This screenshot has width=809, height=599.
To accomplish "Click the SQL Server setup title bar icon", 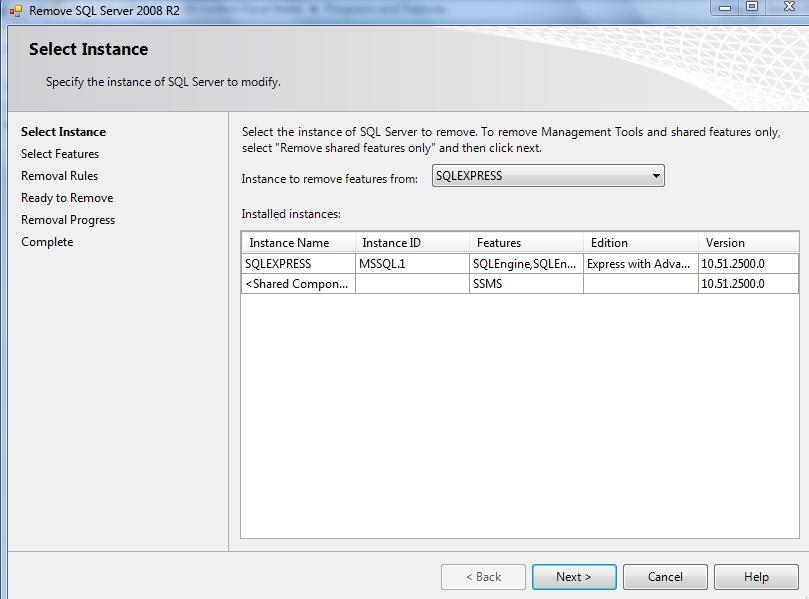I will (x=15, y=10).
